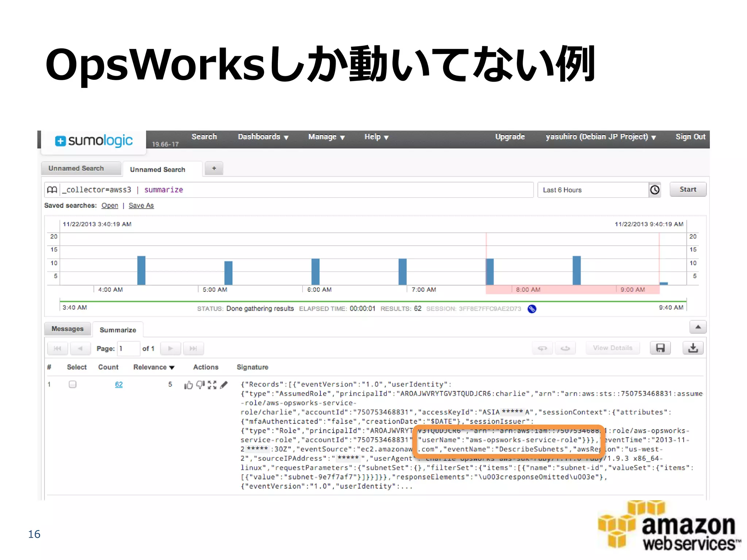Open the Last 6 Hours time range field

coord(593,190)
